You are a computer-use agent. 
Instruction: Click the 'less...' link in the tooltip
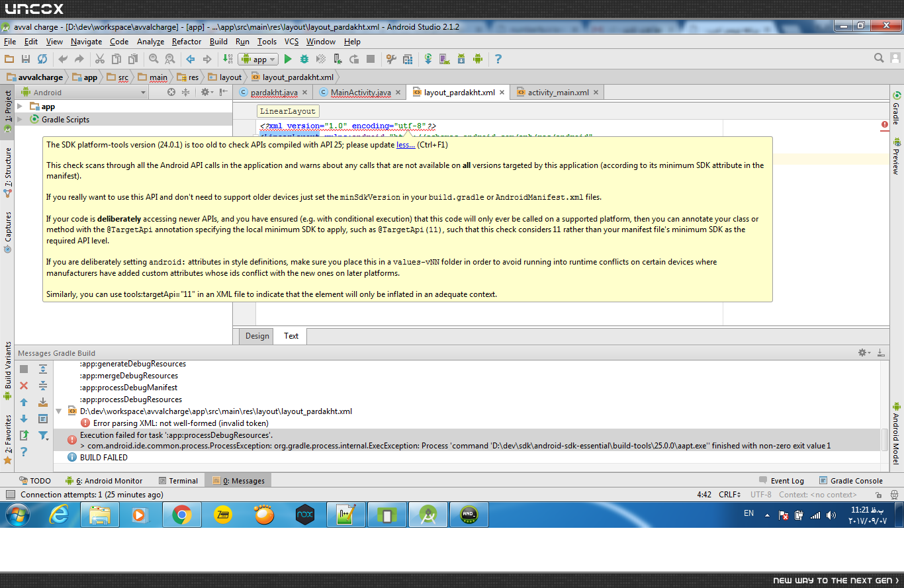pos(406,145)
